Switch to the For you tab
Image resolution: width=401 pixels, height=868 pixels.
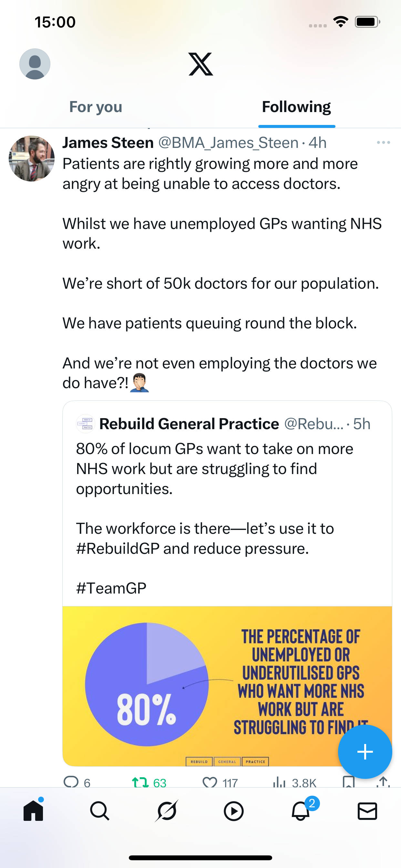click(x=96, y=107)
